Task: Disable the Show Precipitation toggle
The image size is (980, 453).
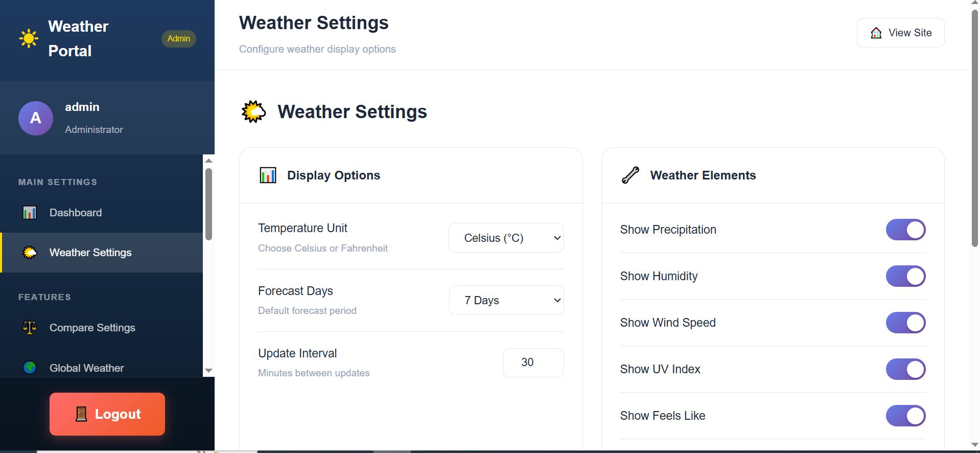Action: coord(905,230)
